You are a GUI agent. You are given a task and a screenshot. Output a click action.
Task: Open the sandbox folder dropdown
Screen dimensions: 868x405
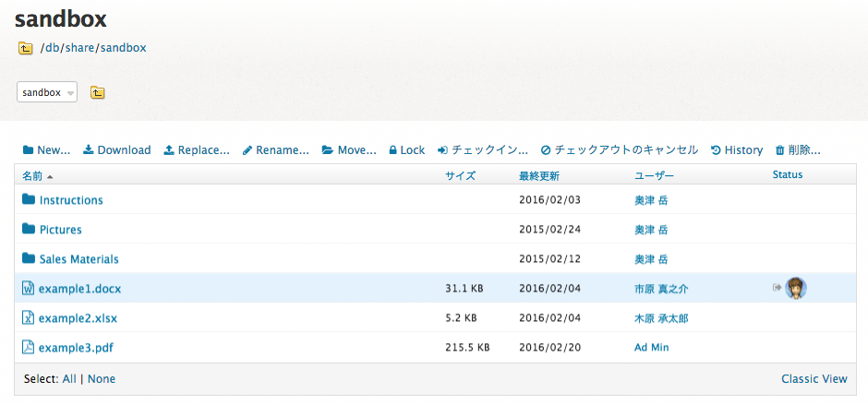47,92
